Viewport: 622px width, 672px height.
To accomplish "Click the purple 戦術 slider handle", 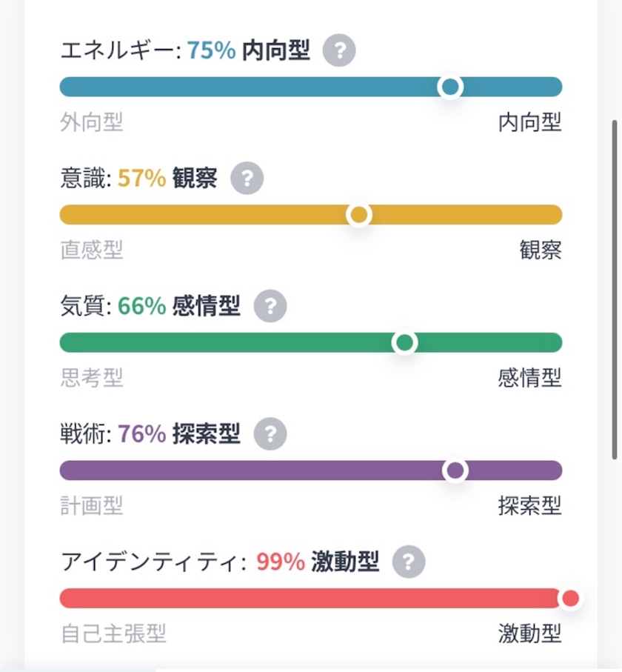I will pos(455,470).
